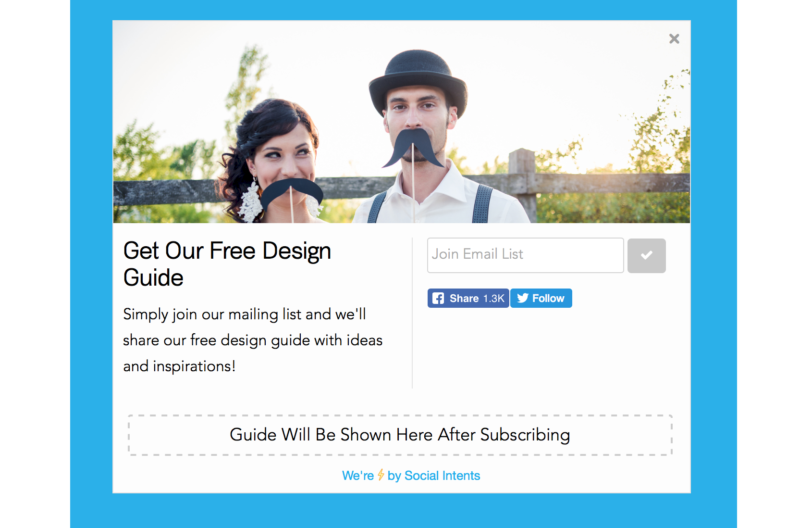Click the Twitter bird icon
812x528 pixels.
tap(523, 298)
